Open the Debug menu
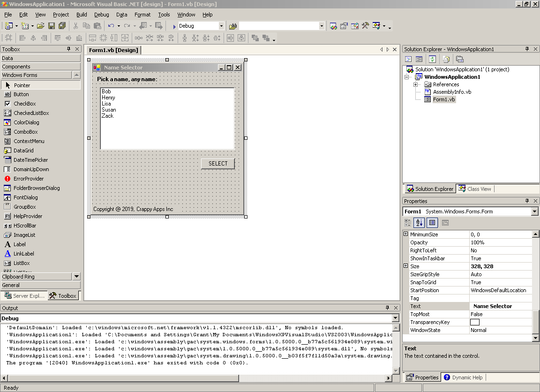 102,15
